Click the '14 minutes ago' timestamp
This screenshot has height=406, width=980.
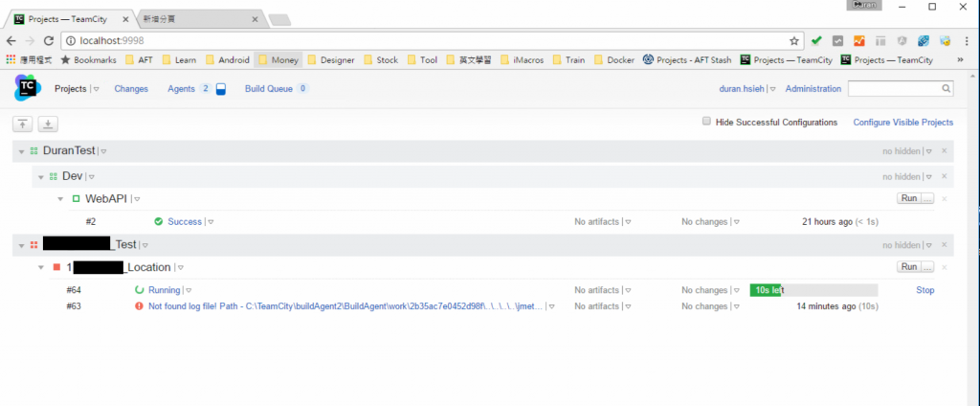coord(826,306)
